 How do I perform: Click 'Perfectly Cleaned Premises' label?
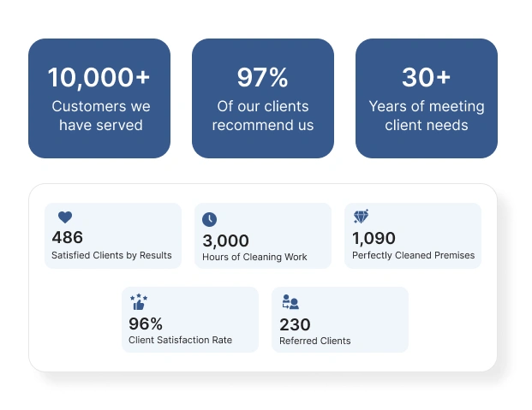pos(413,255)
